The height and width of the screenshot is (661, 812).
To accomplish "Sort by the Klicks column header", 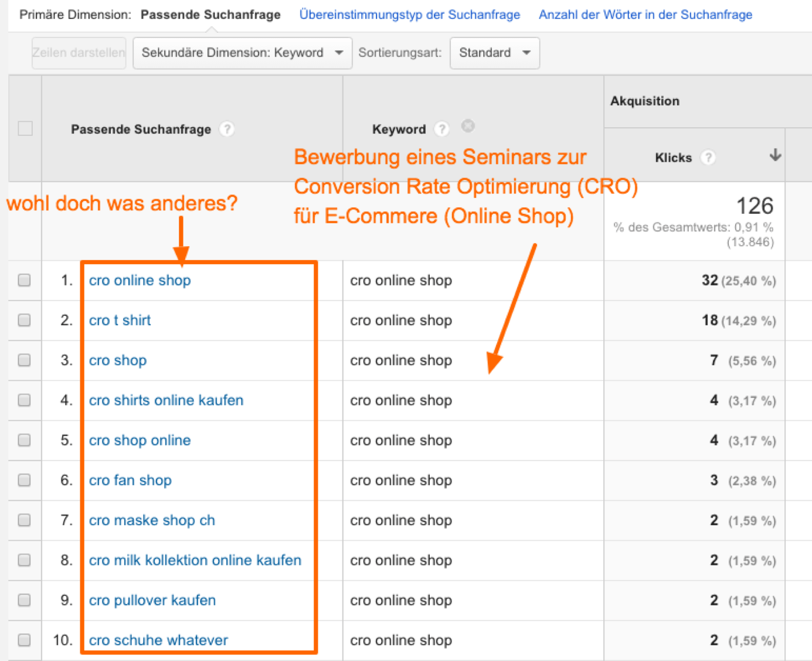I will (x=673, y=158).
